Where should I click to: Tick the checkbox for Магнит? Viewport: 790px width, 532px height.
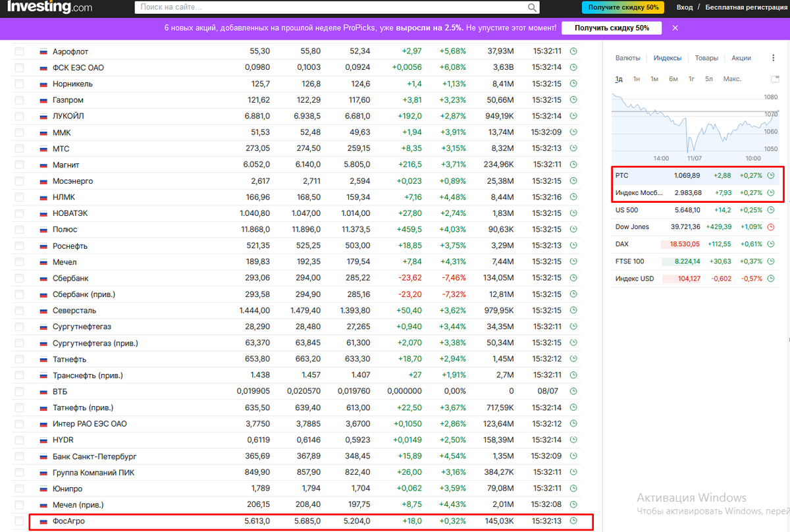[x=19, y=165]
